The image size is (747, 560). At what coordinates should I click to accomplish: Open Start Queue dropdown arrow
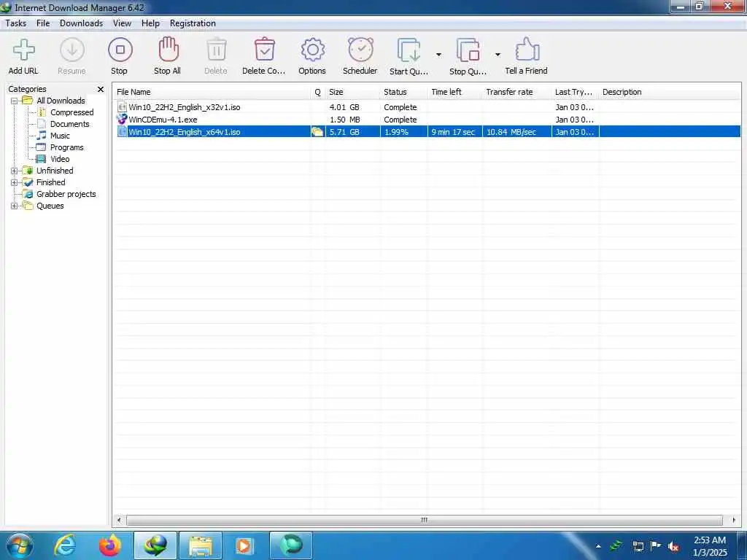click(438, 55)
